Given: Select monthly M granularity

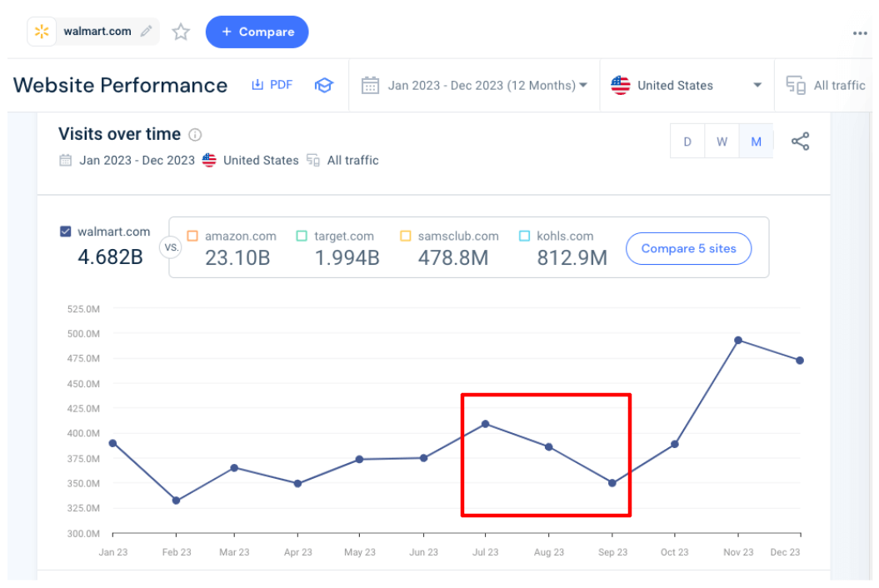Looking at the screenshot, I should 757,142.
